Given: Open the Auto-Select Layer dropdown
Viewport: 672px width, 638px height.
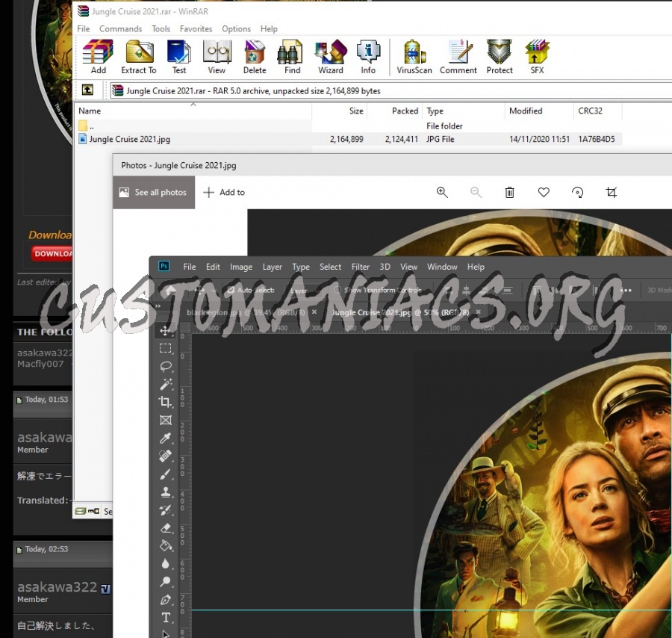Looking at the screenshot, I should (305, 291).
